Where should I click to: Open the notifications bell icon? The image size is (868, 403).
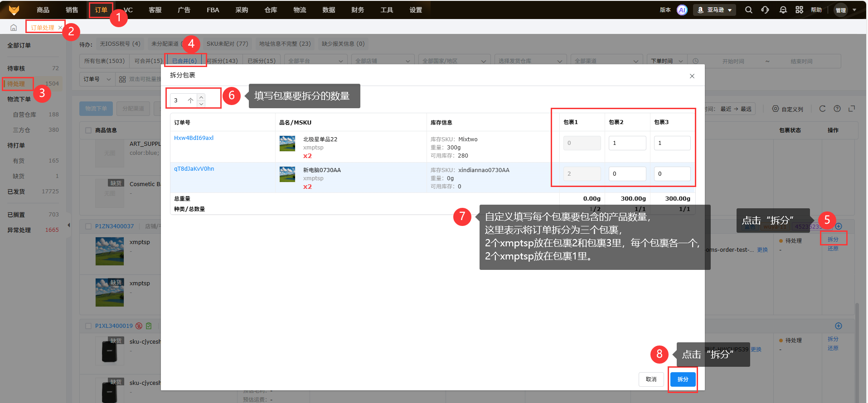pyautogui.click(x=783, y=10)
